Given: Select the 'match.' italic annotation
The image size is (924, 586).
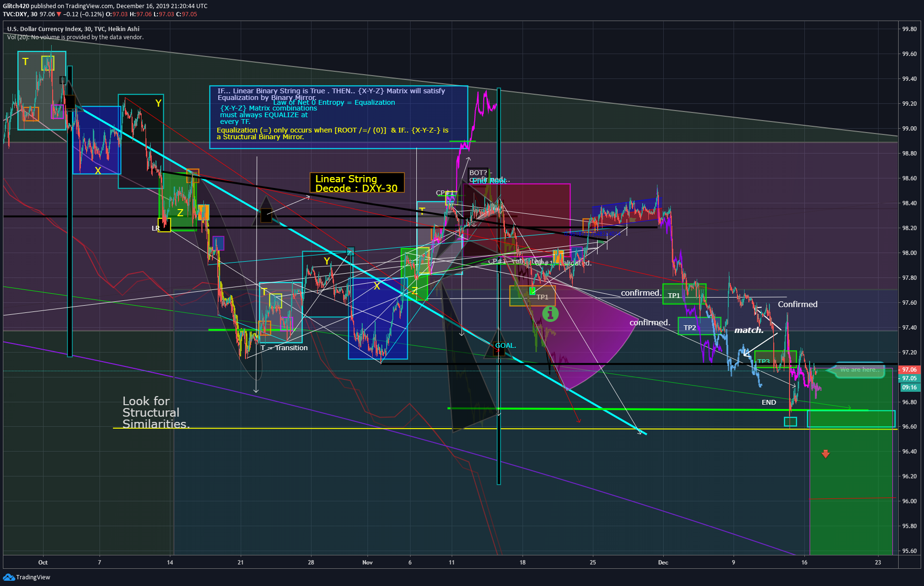Looking at the screenshot, I should [x=749, y=330].
